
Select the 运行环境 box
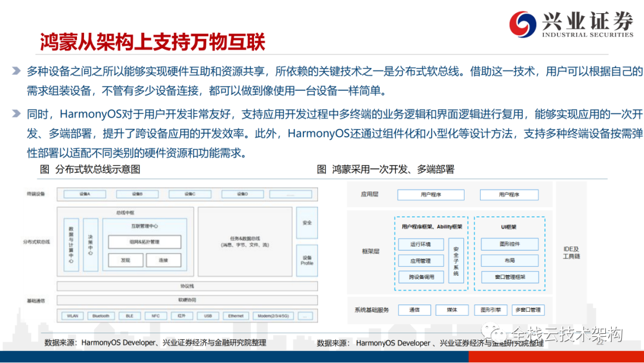421,244
